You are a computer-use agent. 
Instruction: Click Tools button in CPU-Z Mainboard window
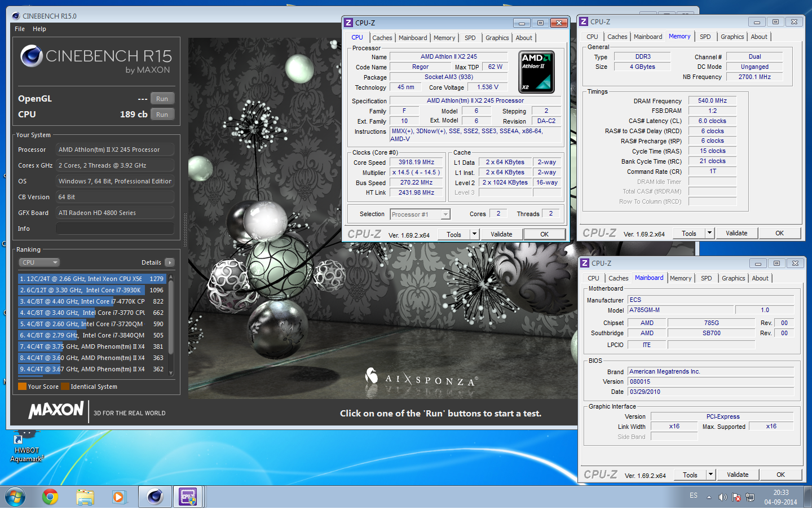pos(690,475)
